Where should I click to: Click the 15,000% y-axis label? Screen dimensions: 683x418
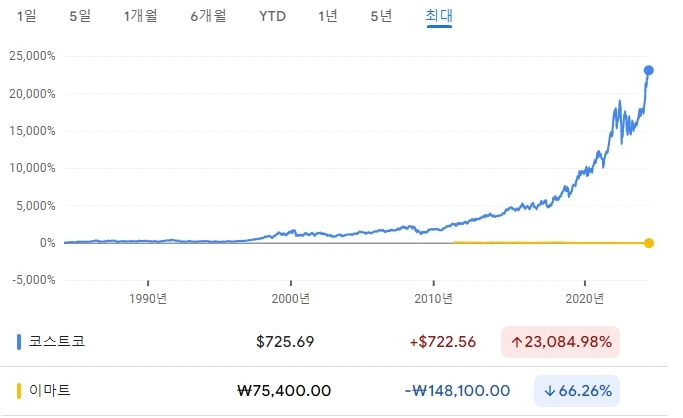32,131
